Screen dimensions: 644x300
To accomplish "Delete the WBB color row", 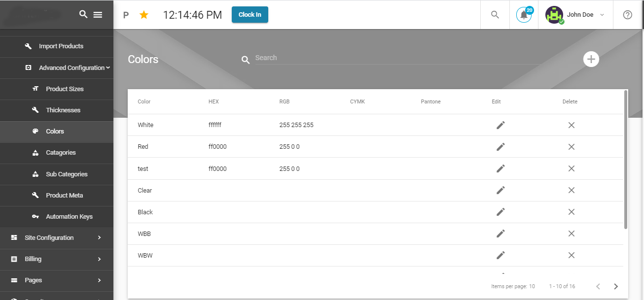I will pyautogui.click(x=572, y=233).
